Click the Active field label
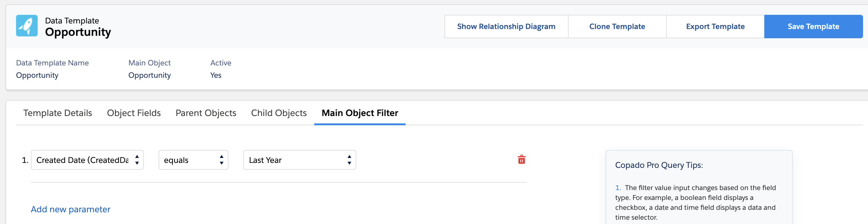 [221, 63]
